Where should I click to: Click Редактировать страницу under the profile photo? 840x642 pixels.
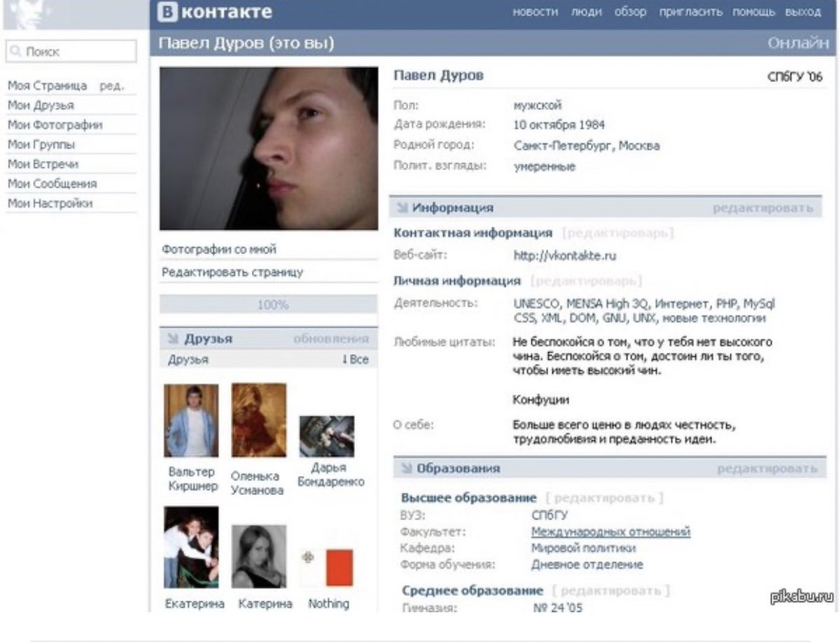coord(232,272)
